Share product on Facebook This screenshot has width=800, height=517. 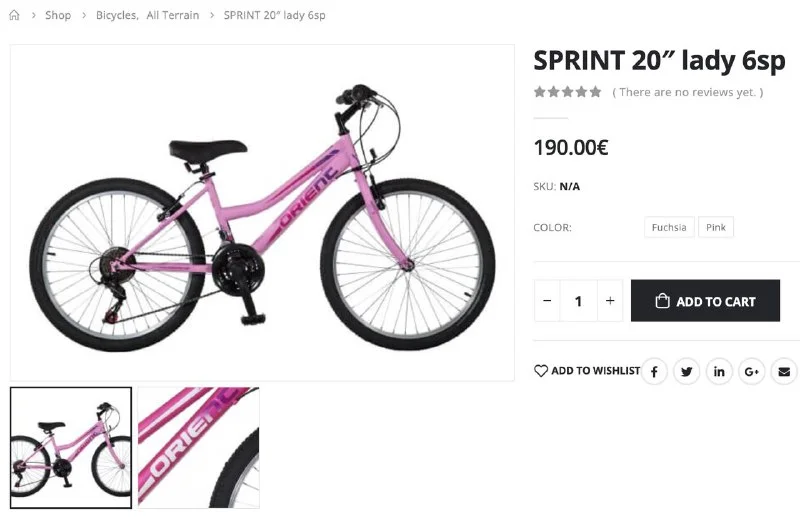[654, 372]
